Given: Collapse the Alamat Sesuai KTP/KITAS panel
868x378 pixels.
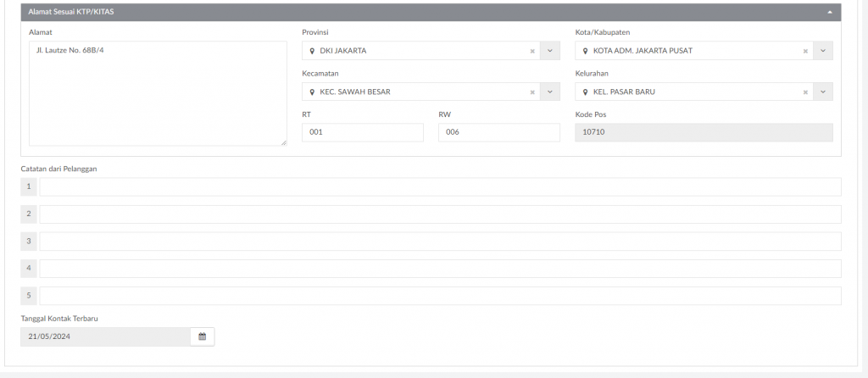Looking at the screenshot, I should tap(830, 12).
